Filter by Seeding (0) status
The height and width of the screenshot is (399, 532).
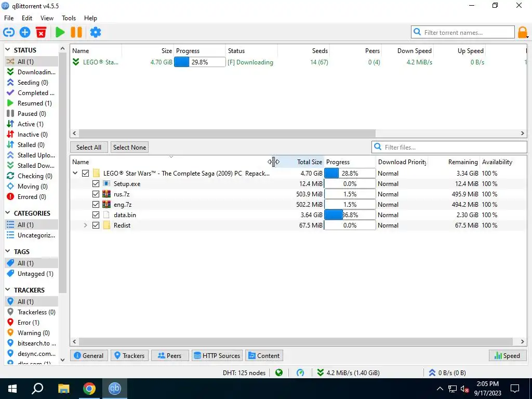(31, 83)
